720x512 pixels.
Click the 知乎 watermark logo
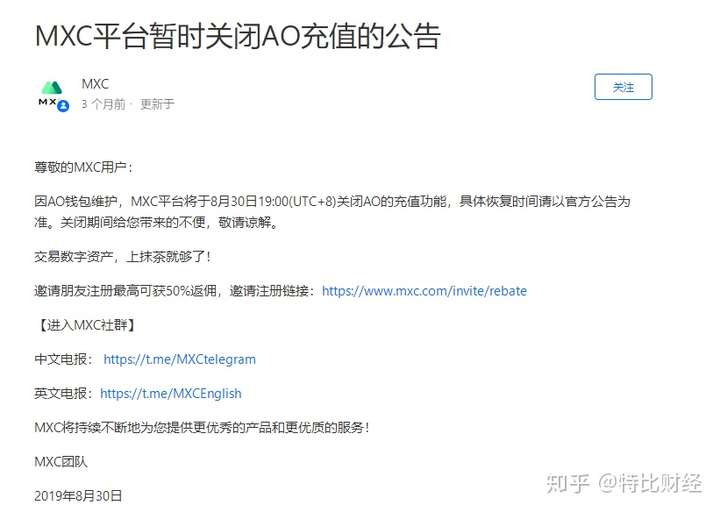(x=568, y=484)
